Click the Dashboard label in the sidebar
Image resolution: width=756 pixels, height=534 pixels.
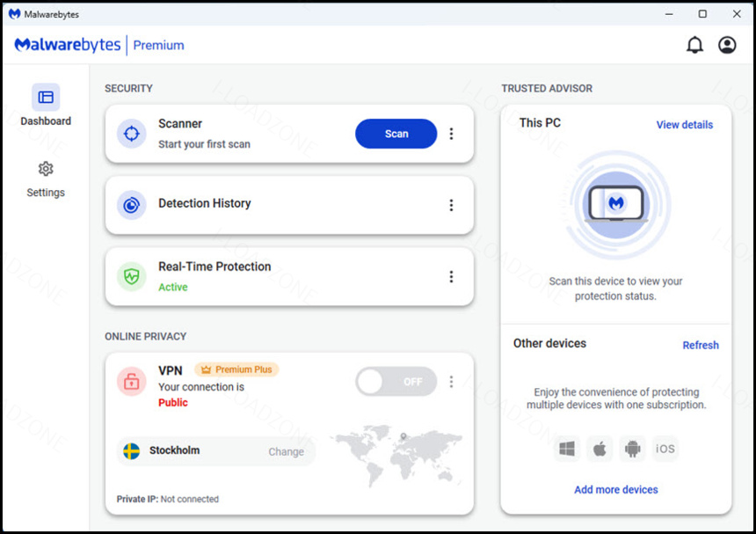click(x=46, y=121)
